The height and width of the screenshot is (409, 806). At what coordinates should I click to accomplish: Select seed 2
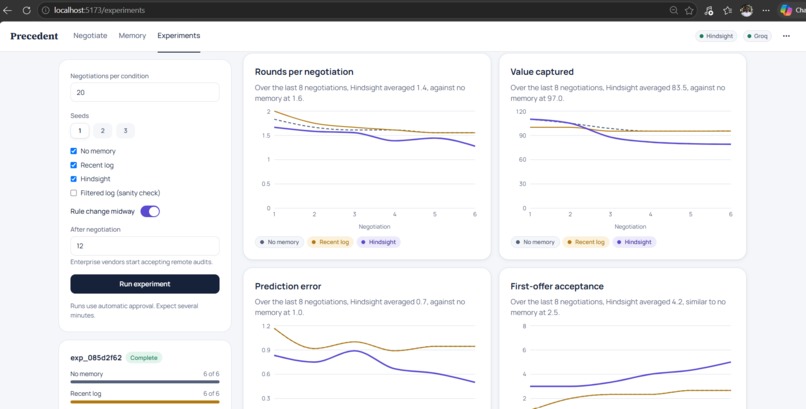pyautogui.click(x=102, y=131)
